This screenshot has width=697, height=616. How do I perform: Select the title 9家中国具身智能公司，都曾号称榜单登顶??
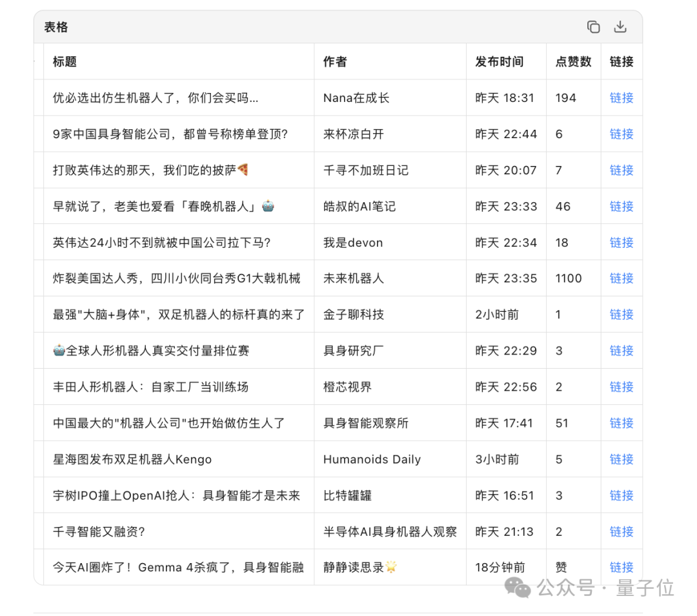pyautogui.click(x=170, y=134)
